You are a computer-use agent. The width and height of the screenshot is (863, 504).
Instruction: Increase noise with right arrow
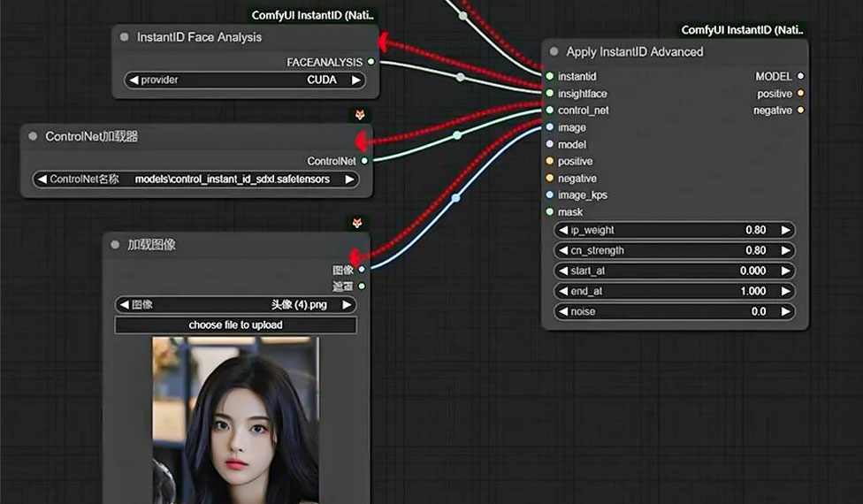tap(786, 311)
